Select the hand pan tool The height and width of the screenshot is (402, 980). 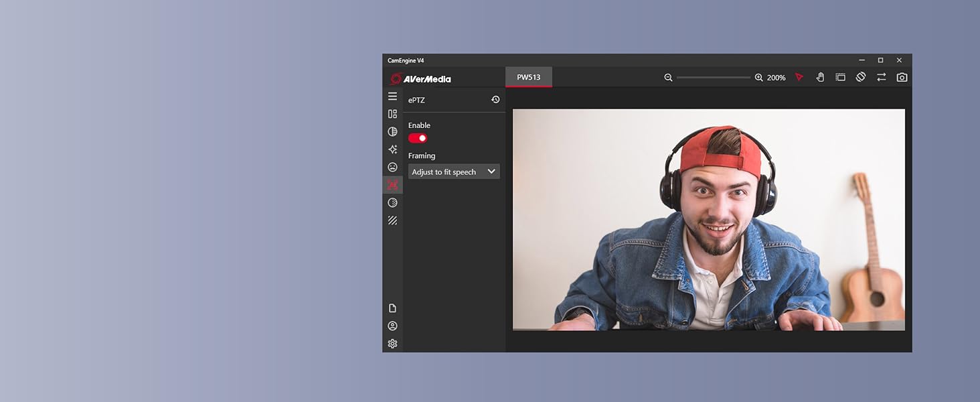pyautogui.click(x=820, y=78)
